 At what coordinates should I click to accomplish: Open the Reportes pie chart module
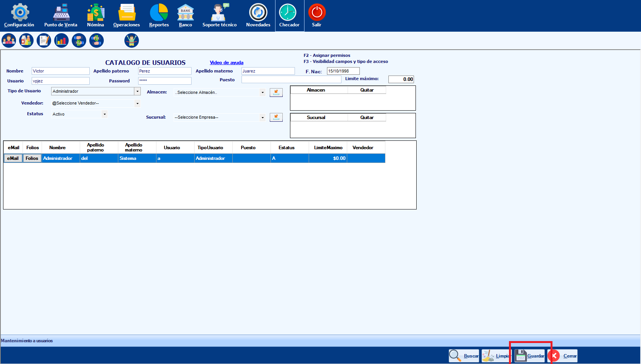(159, 15)
